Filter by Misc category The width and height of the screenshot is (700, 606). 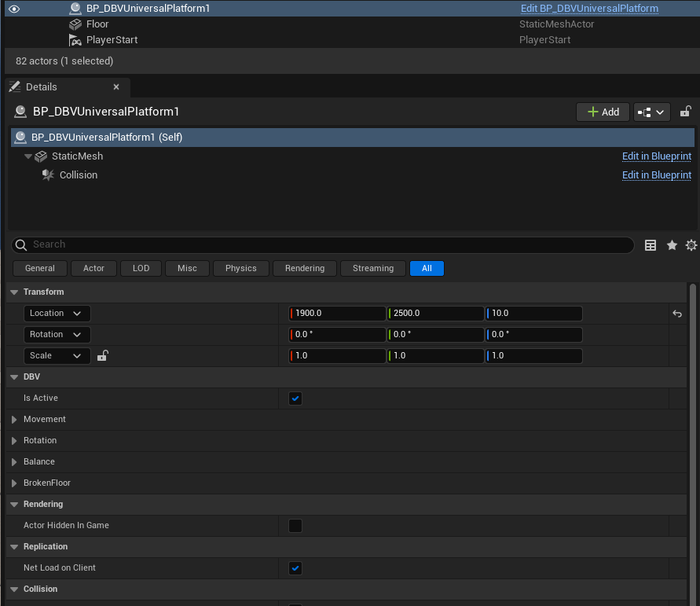(x=187, y=268)
